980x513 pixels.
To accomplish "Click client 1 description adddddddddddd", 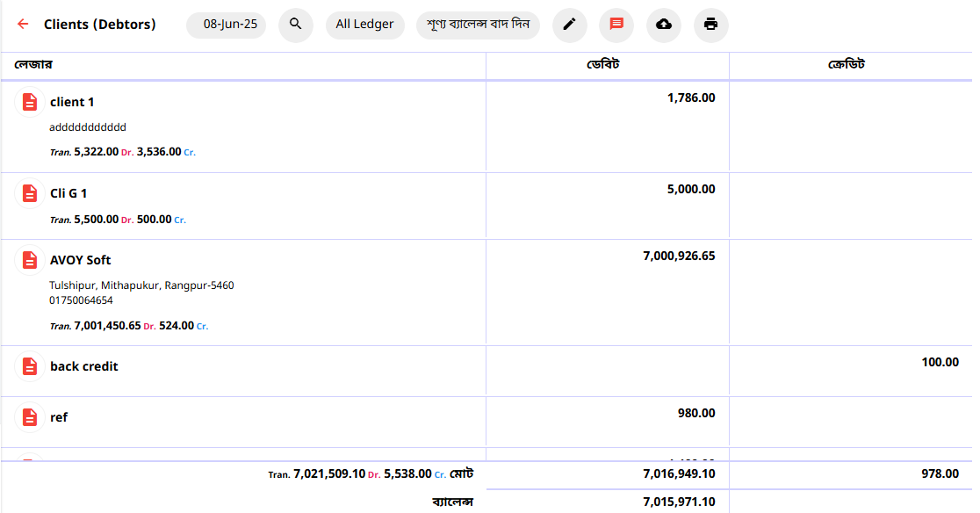I will coord(88,127).
